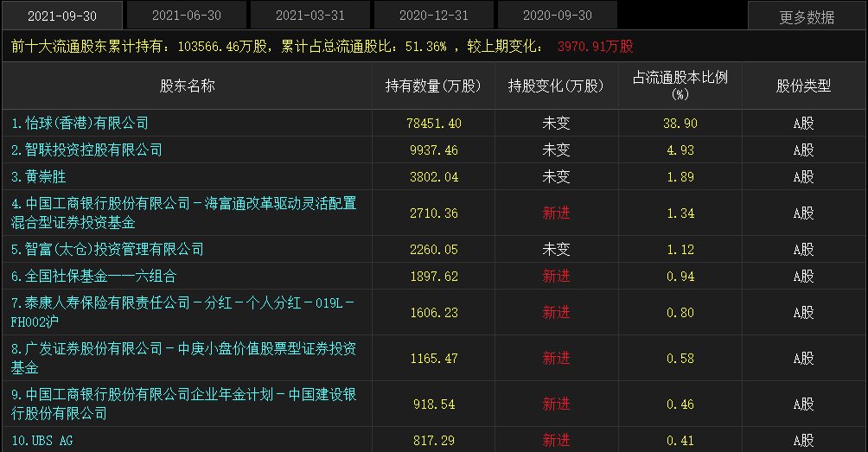The height and width of the screenshot is (452, 868).
Task: Click the 占流通股本比例 column header
Action: point(680,86)
